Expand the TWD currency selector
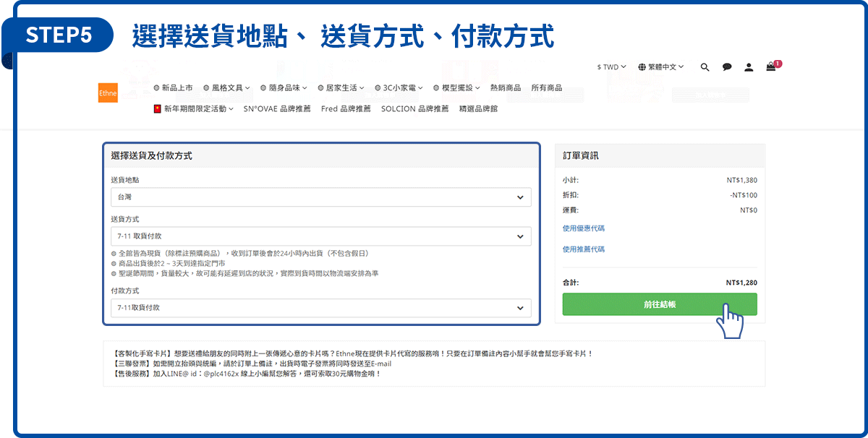Viewport: 868px width, 438px height. click(611, 67)
